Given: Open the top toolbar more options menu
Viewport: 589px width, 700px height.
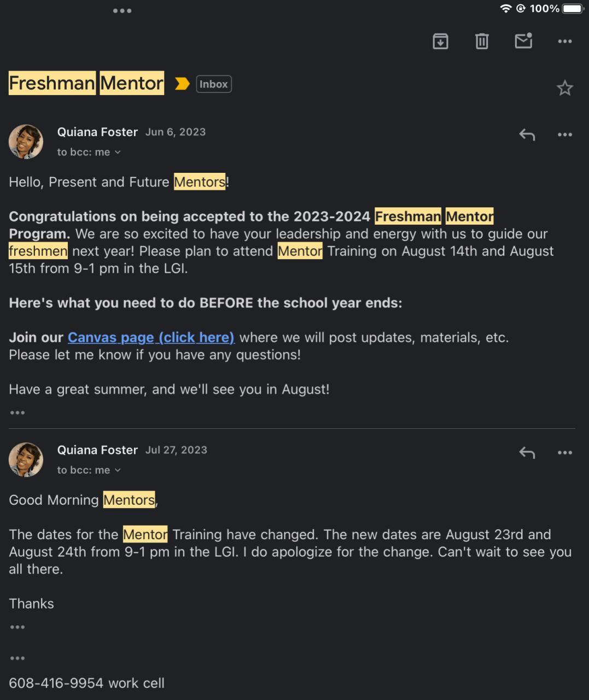Looking at the screenshot, I should (564, 42).
